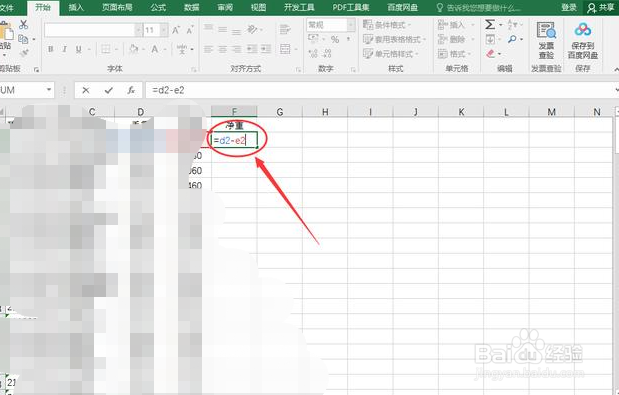Toggle Italic formatting
Image resolution: width=619 pixels, height=395 pixels.
point(64,49)
